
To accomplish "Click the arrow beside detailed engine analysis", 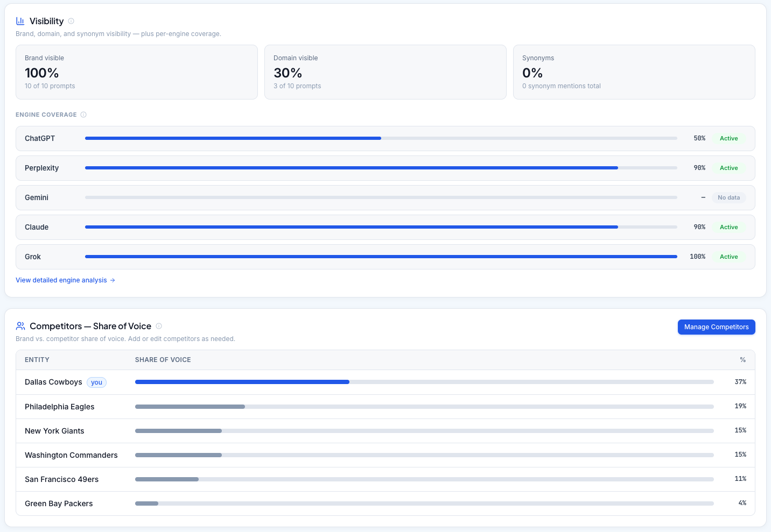I will pos(113,280).
